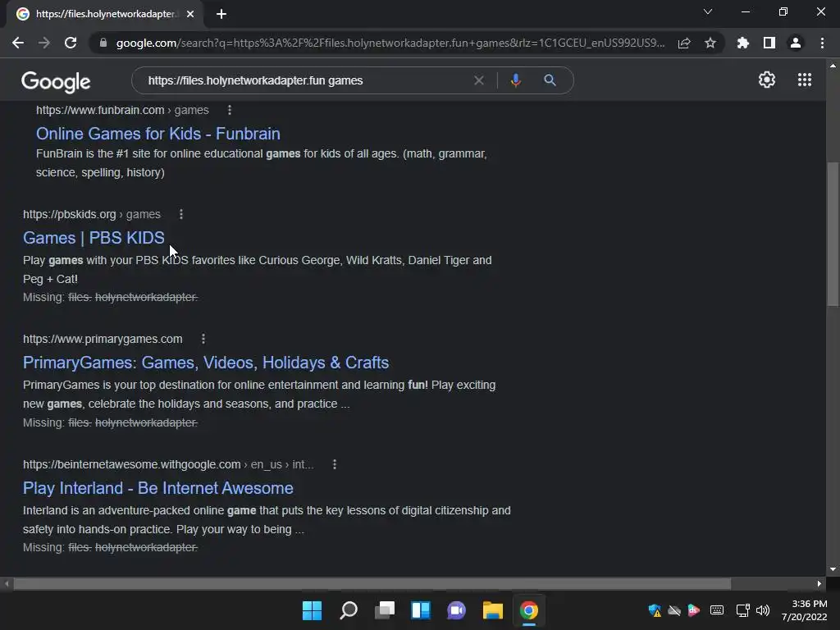
Task: Click the https://www.funbrain.com URL text
Action: click(x=99, y=110)
